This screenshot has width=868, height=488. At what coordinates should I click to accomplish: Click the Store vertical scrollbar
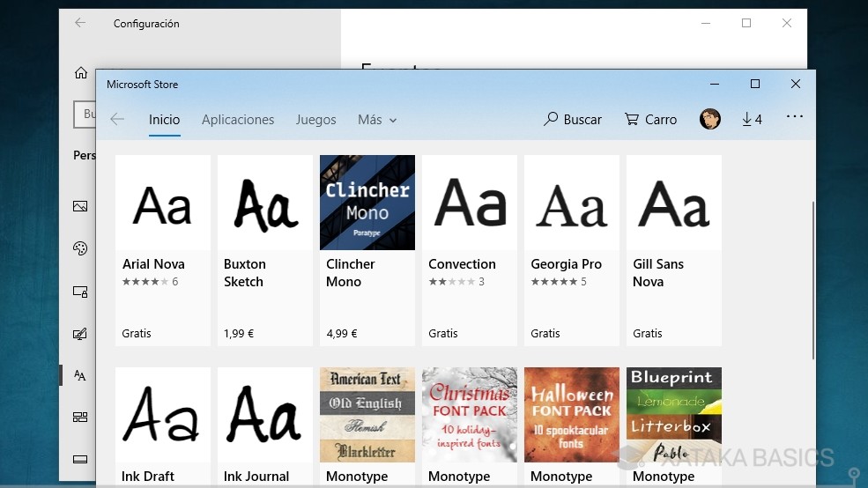coord(812,280)
